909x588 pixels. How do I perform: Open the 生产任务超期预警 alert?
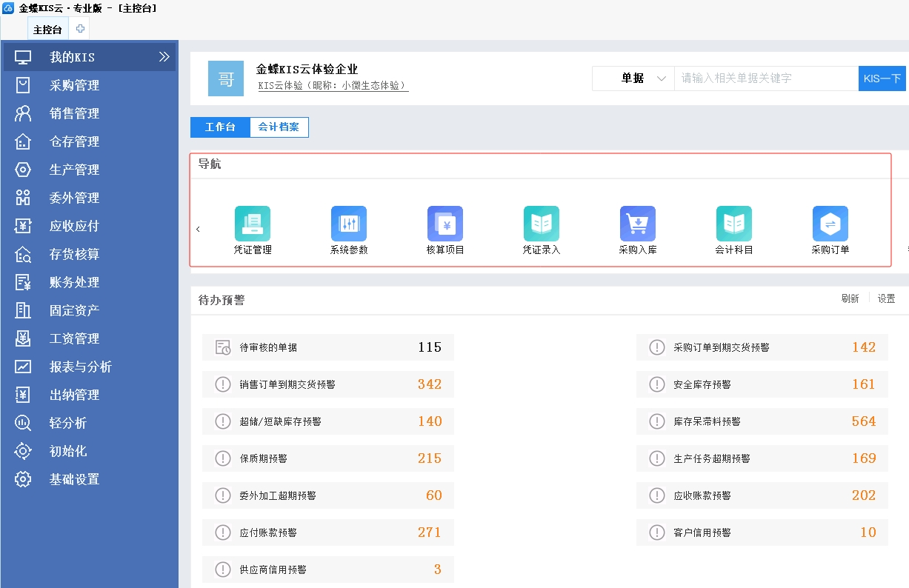click(x=762, y=458)
